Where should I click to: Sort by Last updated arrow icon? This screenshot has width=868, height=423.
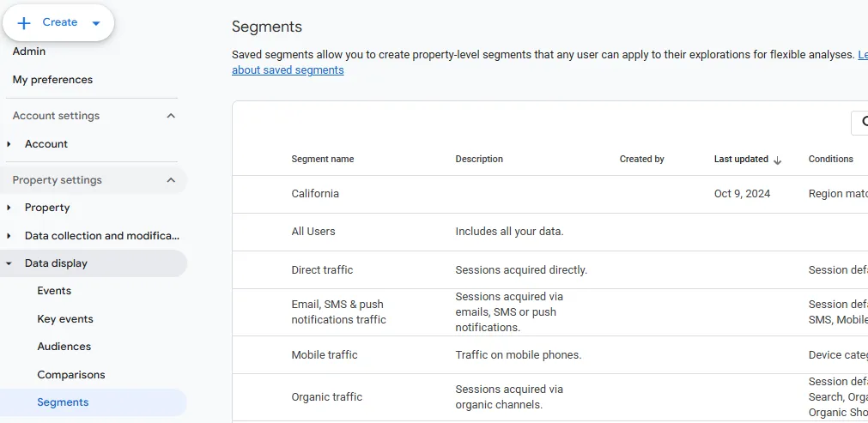[x=778, y=160]
